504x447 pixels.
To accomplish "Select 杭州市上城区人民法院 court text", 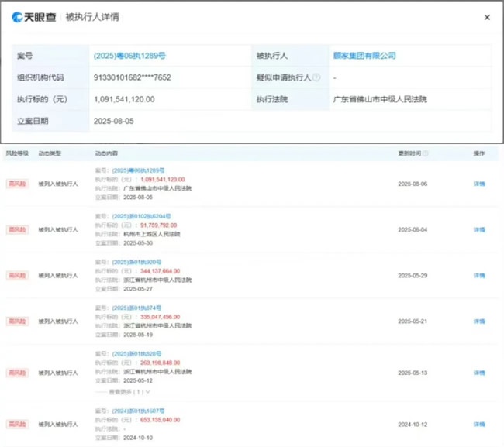I will (x=152, y=234).
